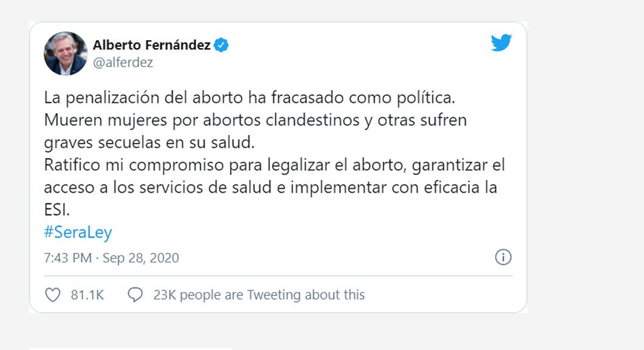Click the Twitter bird logo
644x350 pixels.
[x=501, y=43]
